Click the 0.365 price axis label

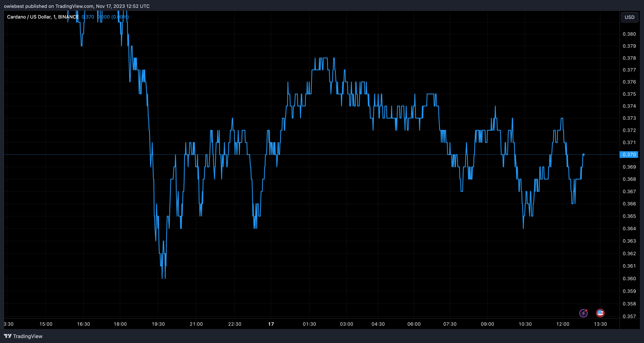pyautogui.click(x=629, y=216)
